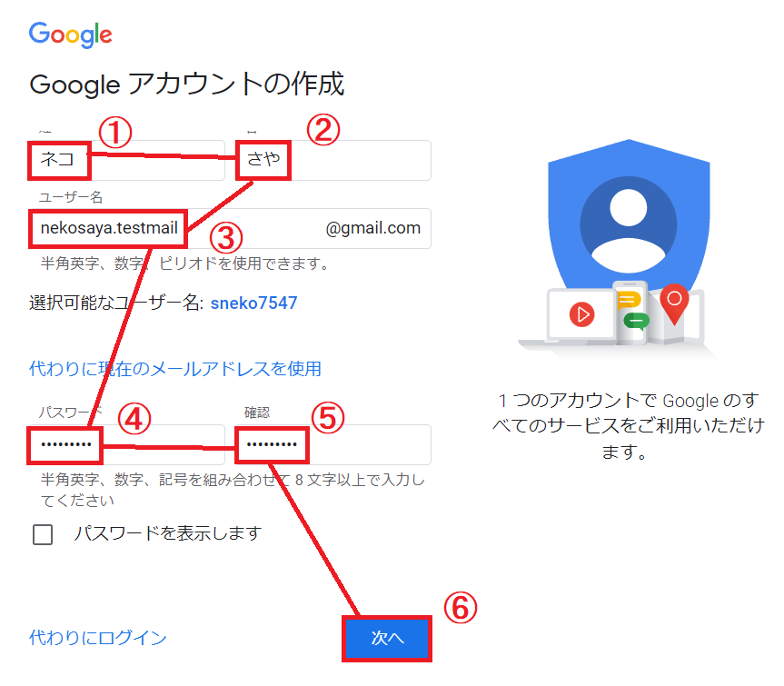This screenshot has width=784, height=686.
Task: Select suggested username sneko7547
Action: [x=254, y=303]
